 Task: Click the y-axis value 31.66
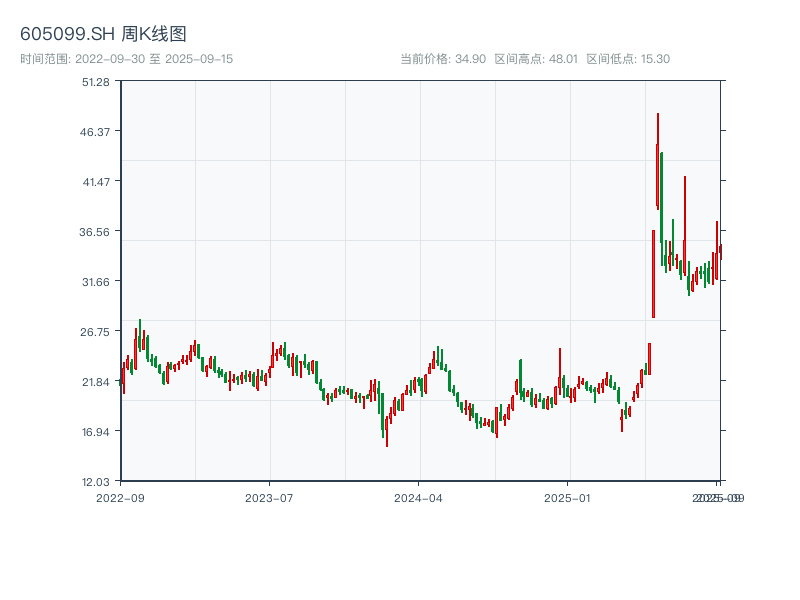[x=96, y=282]
